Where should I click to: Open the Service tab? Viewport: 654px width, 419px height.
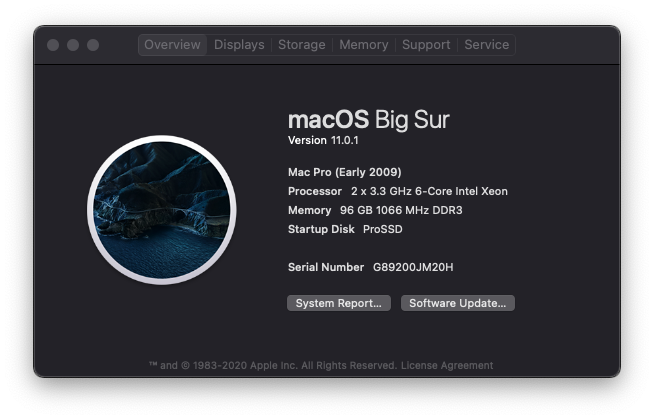point(486,45)
